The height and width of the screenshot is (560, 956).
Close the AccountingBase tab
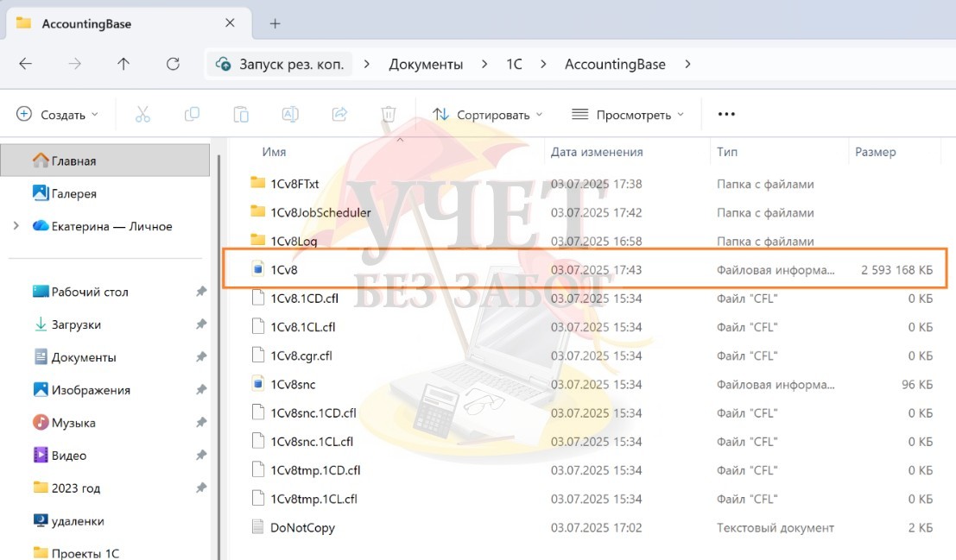click(230, 23)
